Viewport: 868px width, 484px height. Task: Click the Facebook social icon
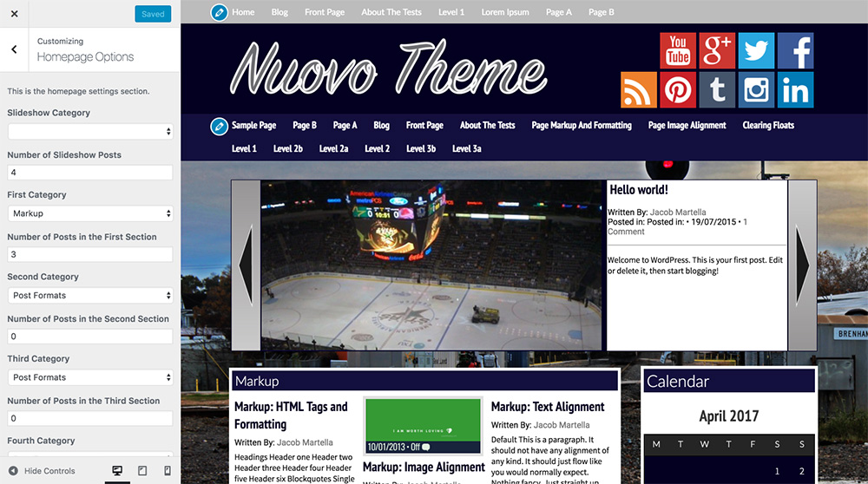[795, 50]
